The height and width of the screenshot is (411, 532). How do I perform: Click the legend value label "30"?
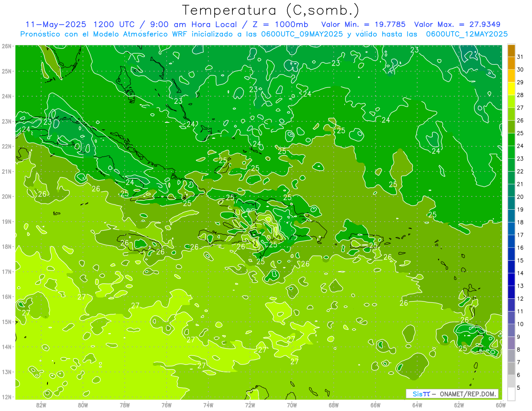coord(520,70)
